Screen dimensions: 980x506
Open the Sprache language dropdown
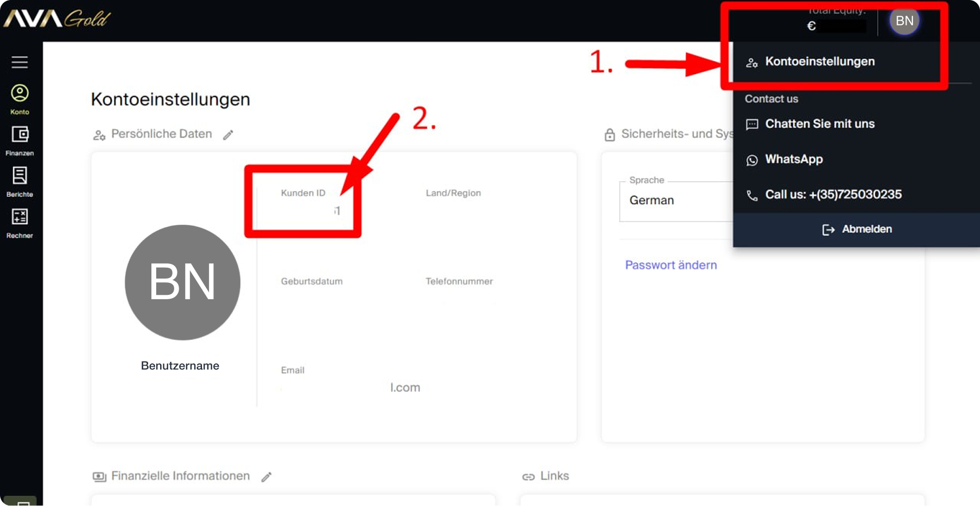(676, 201)
